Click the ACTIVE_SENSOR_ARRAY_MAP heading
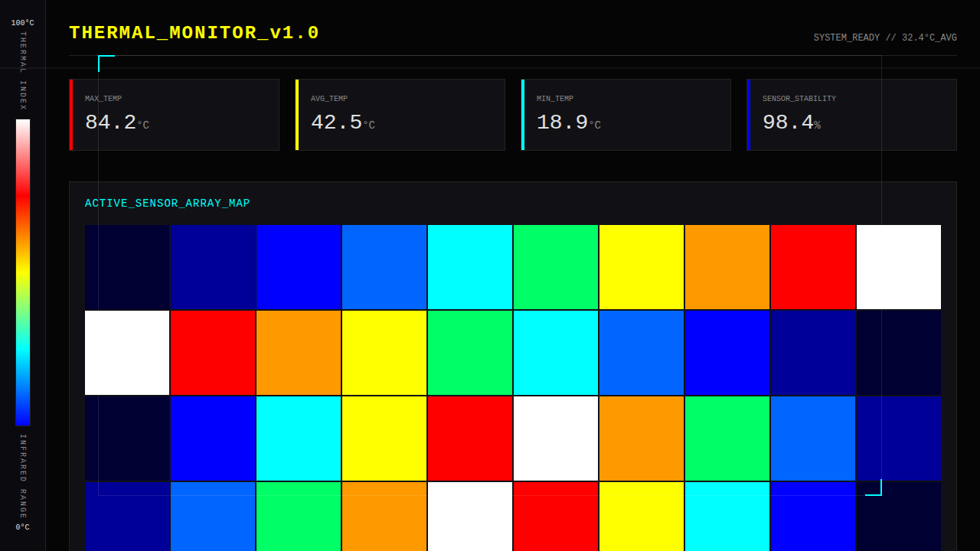This screenshot has width=980, height=551. [x=167, y=204]
